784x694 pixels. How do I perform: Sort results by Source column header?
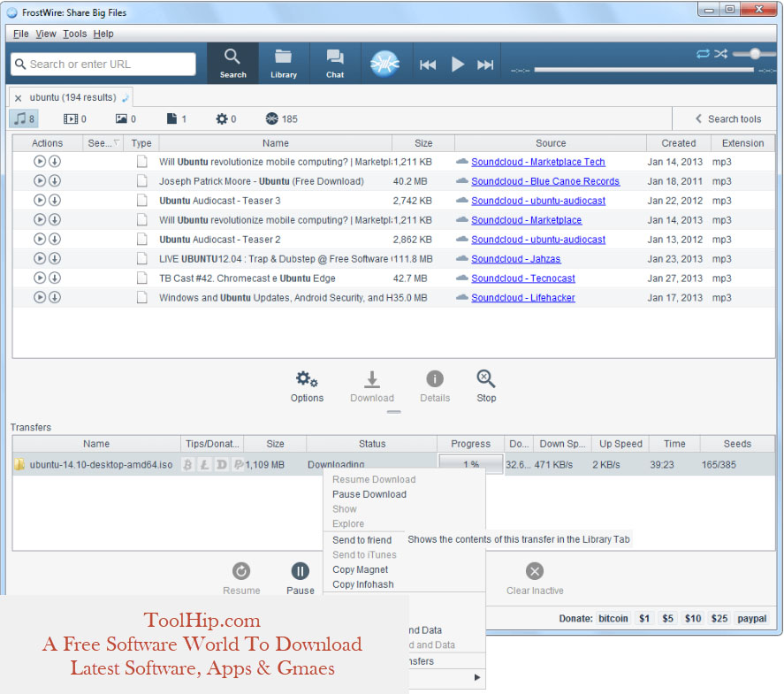pyautogui.click(x=551, y=143)
